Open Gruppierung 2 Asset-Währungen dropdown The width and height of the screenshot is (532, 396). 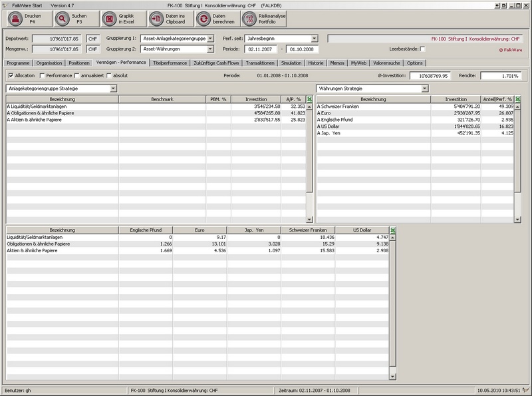click(x=210, y=49)
